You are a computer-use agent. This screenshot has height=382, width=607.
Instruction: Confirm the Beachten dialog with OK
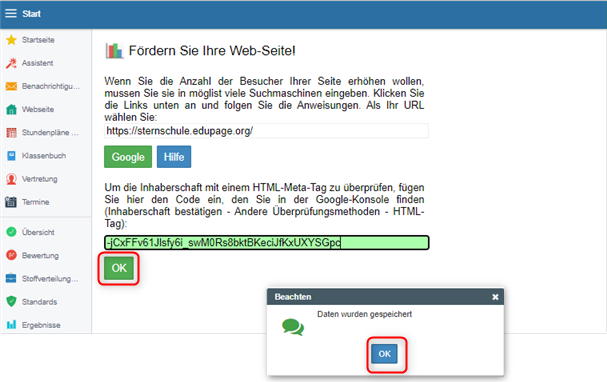point(384,354)
